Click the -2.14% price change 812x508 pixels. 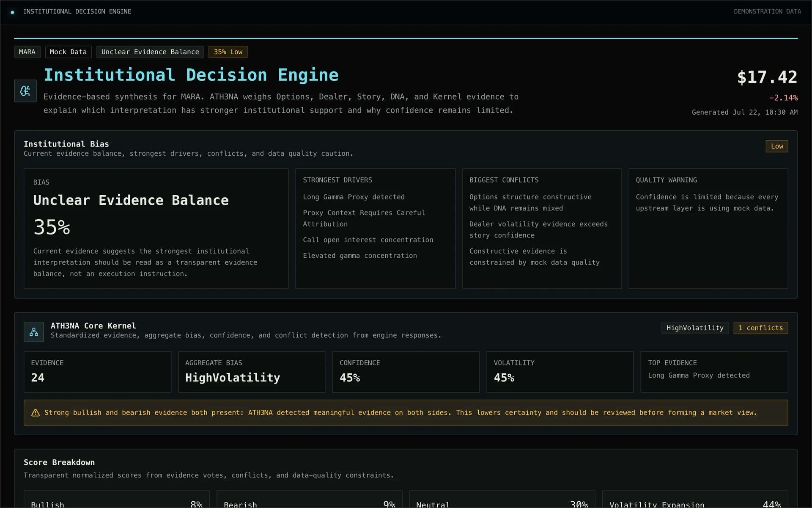[783, 98]
